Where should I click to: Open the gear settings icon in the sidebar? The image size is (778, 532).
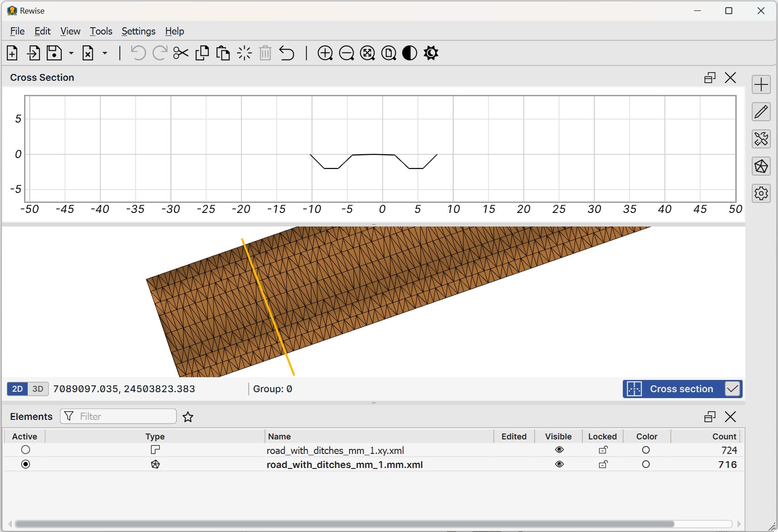click(761, 193)
